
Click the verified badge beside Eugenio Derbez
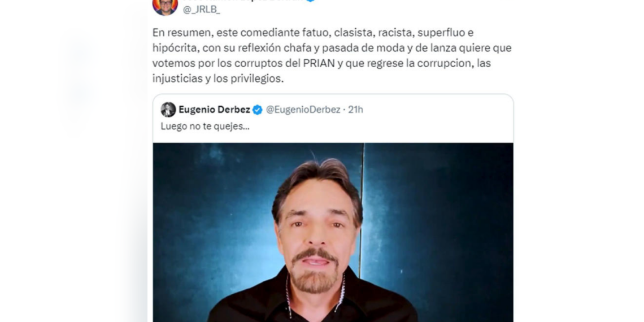point(258,110)
